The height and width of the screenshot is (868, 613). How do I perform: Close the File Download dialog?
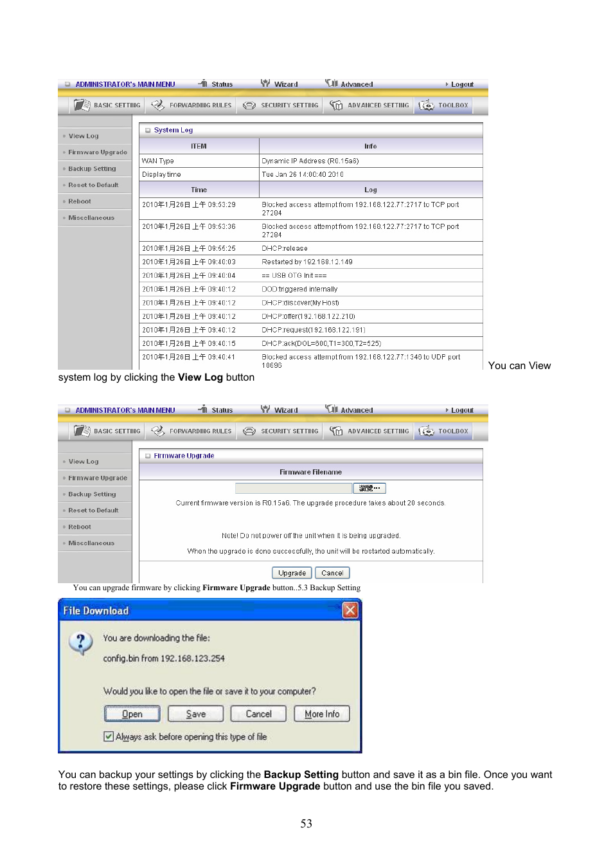point(350,610)
